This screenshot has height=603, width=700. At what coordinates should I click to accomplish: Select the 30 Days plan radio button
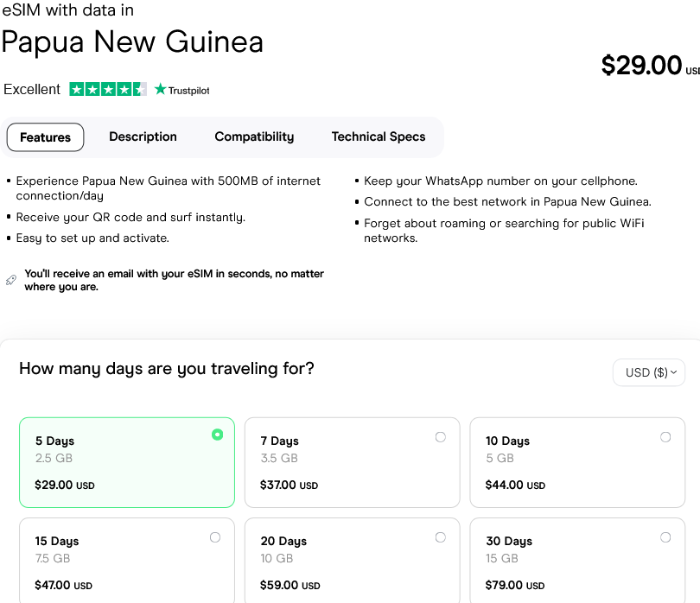pyautogui.click(x=665, y=537)
